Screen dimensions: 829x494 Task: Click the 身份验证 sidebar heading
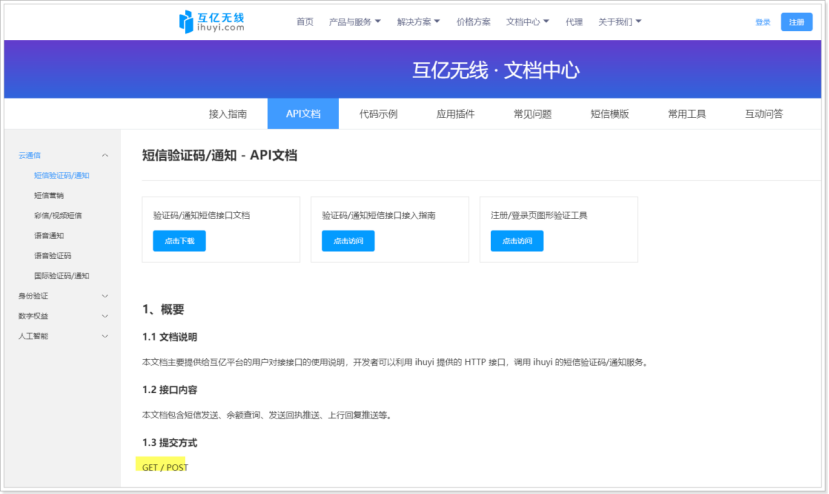point(33,296)
